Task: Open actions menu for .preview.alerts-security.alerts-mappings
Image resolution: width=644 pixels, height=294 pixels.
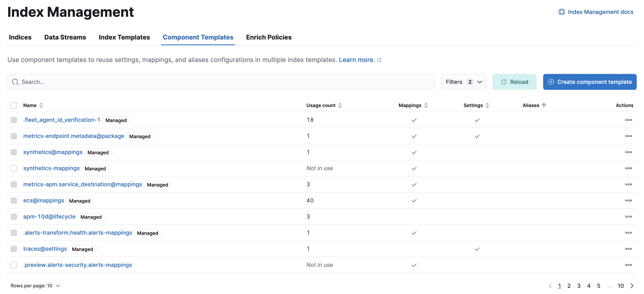Action: coord(628,265)
